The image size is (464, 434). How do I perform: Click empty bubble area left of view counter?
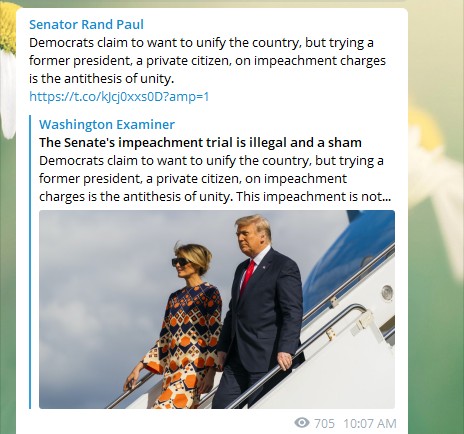pyautogui.click(x=153, y=423)
